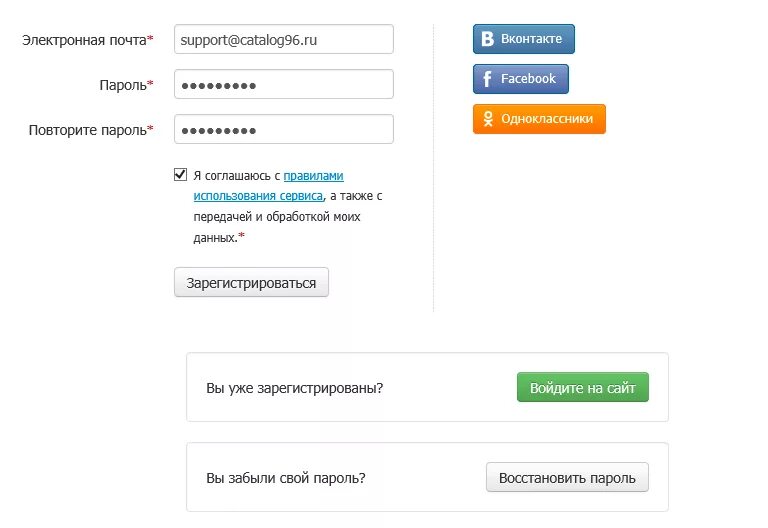Click the 'Я соглашаюсь с' checkbox label
This screenshot has height=528, width=768.
(237, 175)
